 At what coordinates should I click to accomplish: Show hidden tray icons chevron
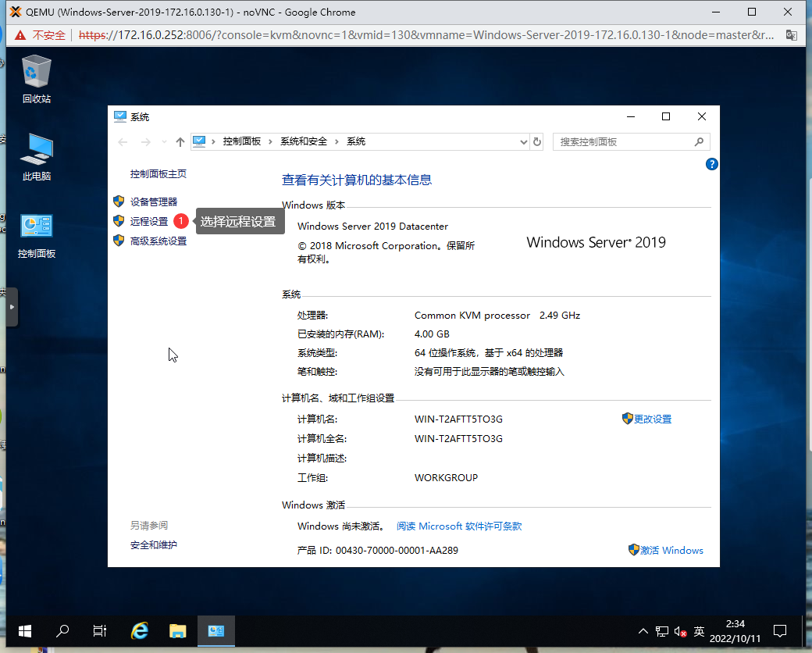tap(643, 631)
